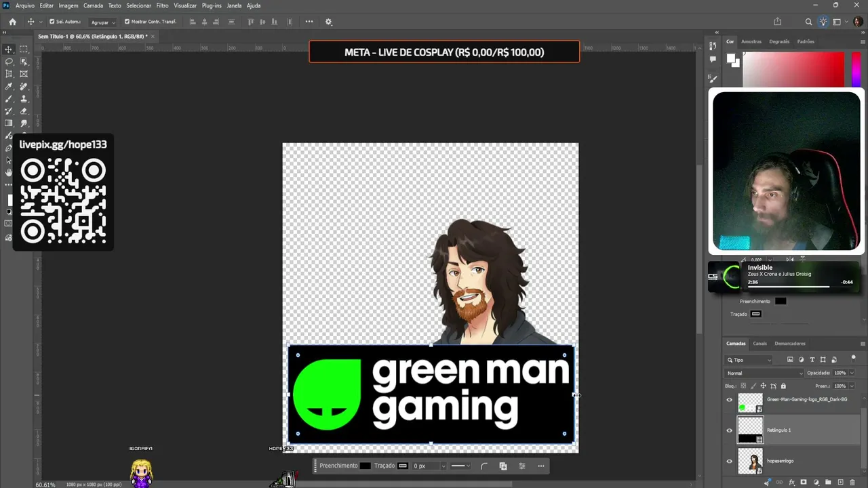Open the shape properties sliders button
Viewport: 868px width, 488px height.
coord(522,466)
